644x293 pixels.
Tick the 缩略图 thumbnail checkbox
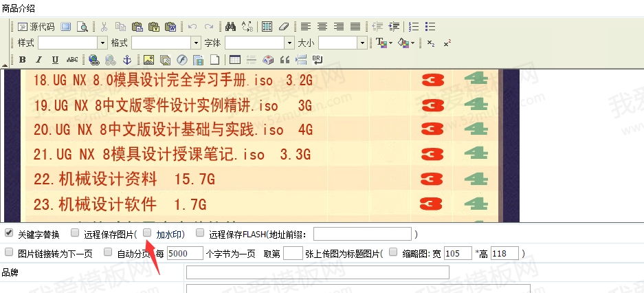pos(393,252)
